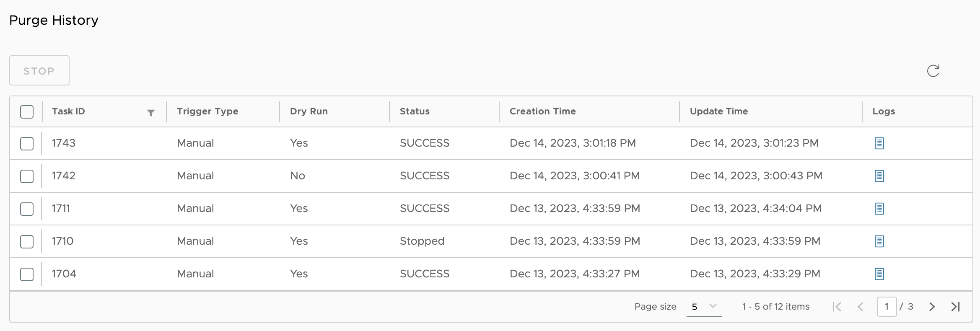Viewport: 980px width, 331px height.
Task: Sort by Creation Time column header
Action: pos(542,111)
